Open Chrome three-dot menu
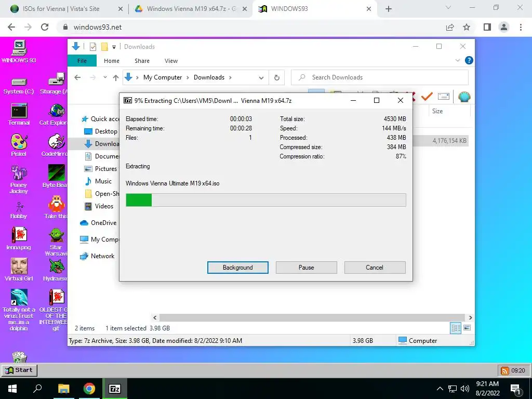The image size is (532, 399). (x=521, y=27)
